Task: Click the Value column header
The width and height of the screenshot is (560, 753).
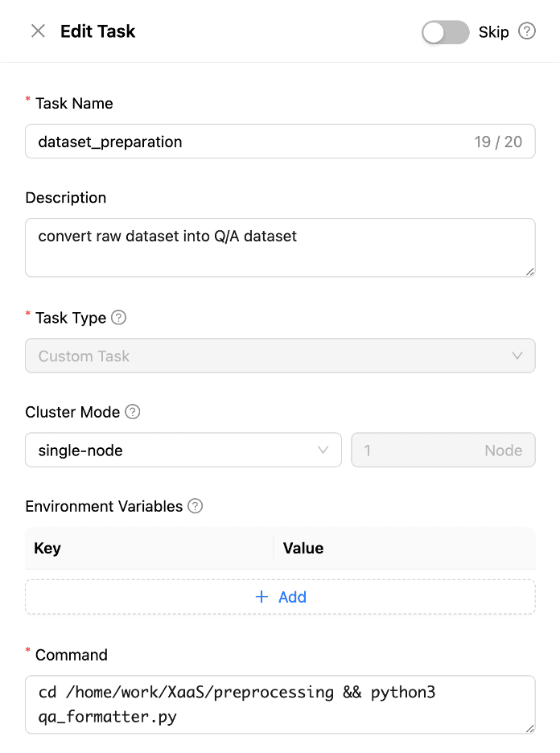Action: [x=303, y=548]
